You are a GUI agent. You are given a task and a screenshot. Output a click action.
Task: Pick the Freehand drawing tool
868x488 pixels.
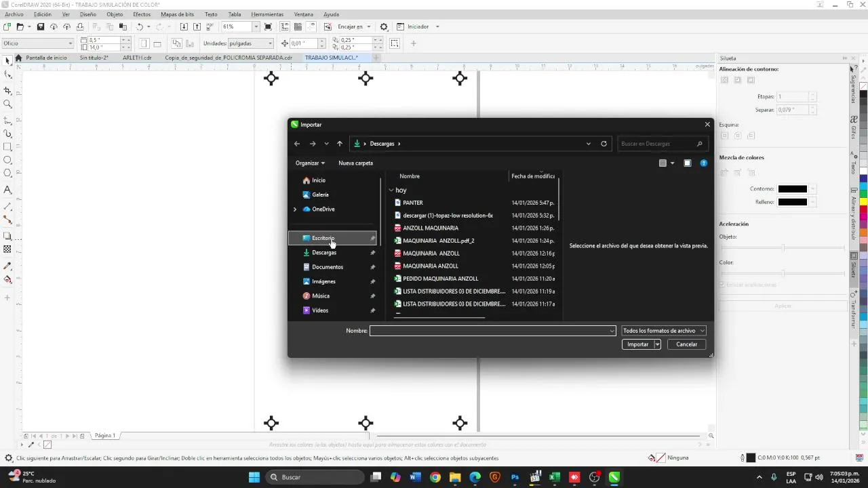[7, 119]
